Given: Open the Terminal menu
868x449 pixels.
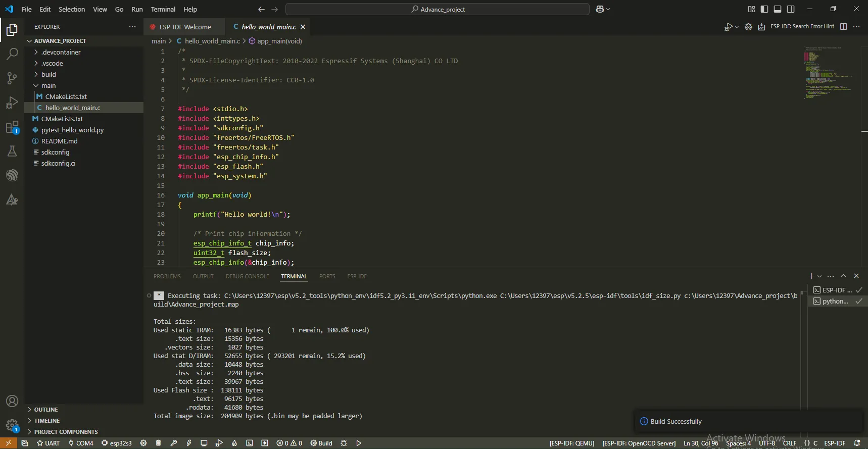Looking at the screenshot, I should coord(163,9).
